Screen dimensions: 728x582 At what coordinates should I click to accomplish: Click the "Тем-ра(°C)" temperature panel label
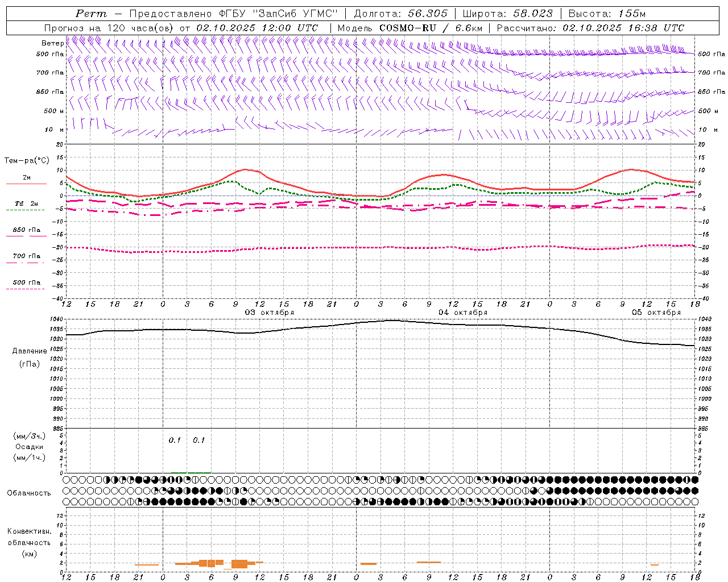click(x=27, y=161)
